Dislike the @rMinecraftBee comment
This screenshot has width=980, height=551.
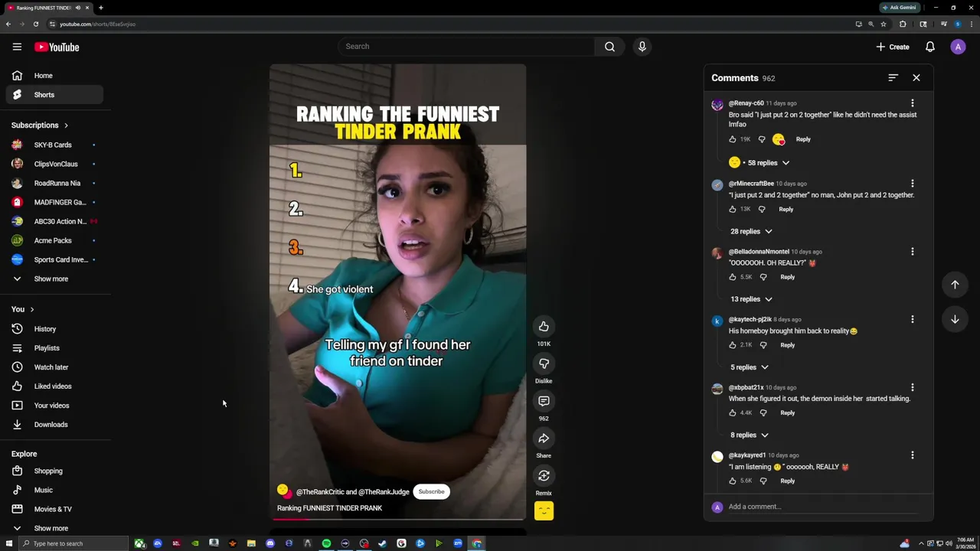point(762,209)
